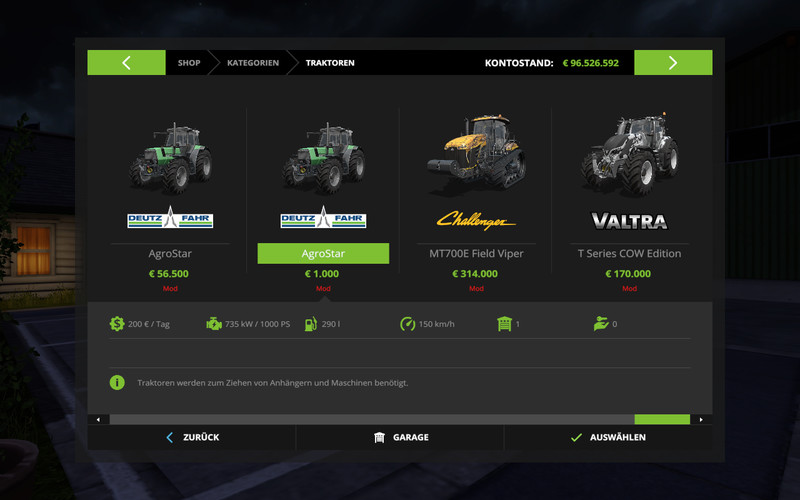This screenshot has width=800, height=500.
Task: Click the scrollbar left arrow
Action: [x=98, y=419]
